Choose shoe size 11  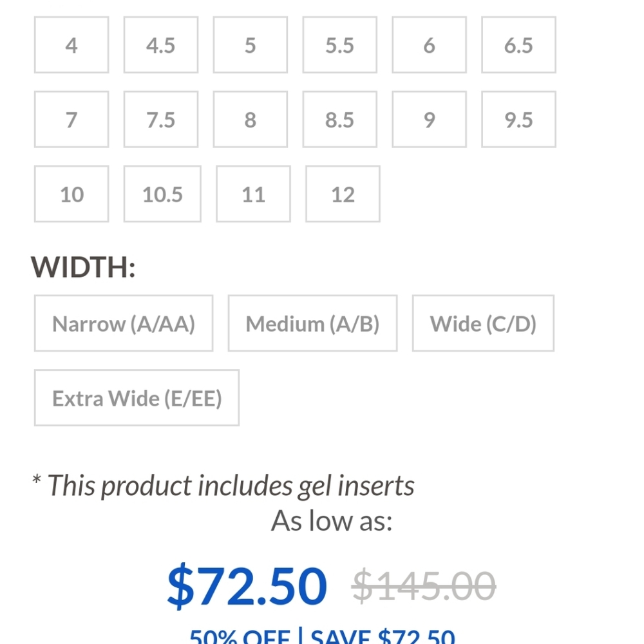point(253,194)
